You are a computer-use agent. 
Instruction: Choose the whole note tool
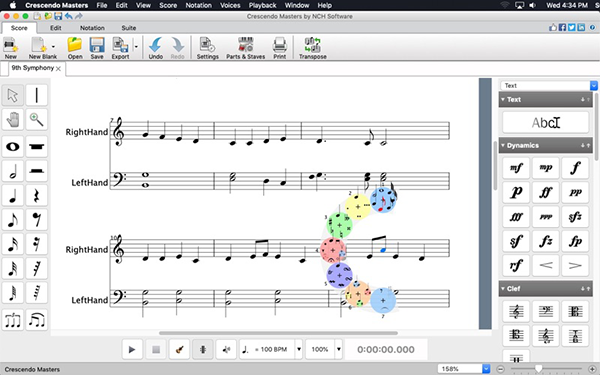[x=13, y=147]
